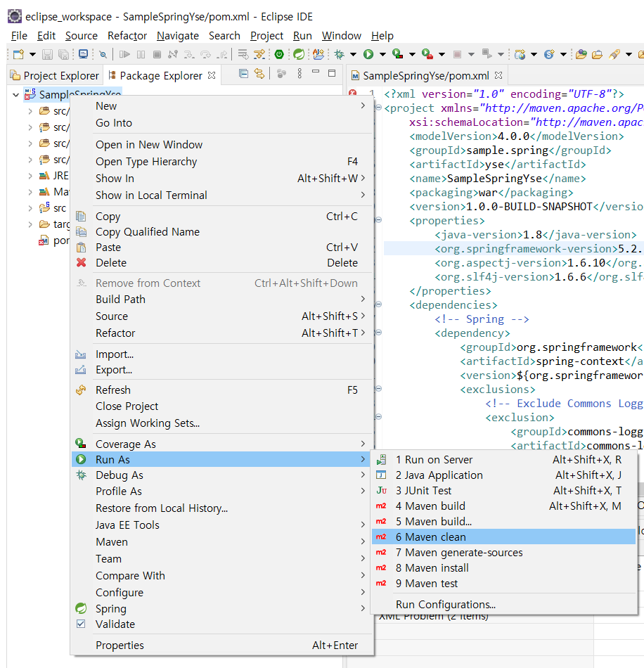Screen dimensions: 644x668
Task: Switch to the Project Explorer tab
Action: (x=55, y=75)
